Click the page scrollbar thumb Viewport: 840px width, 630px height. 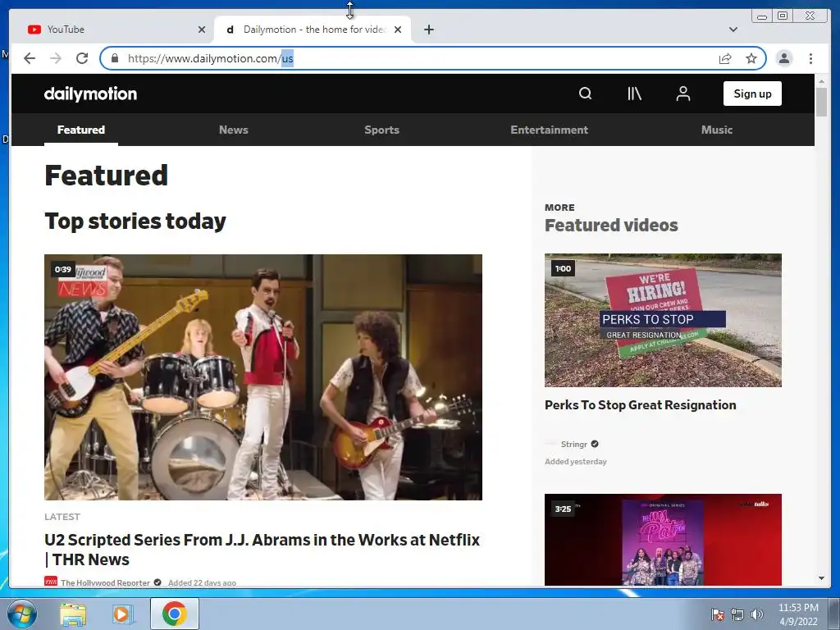[x=821, y=102]
